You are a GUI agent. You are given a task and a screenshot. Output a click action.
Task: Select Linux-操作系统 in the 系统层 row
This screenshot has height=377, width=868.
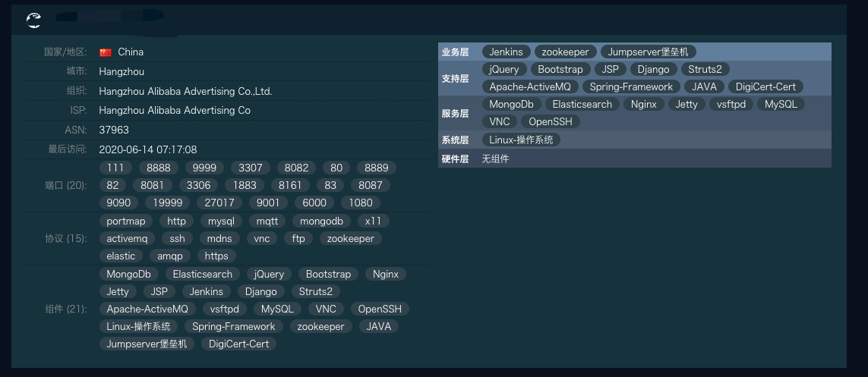(522, 140)
